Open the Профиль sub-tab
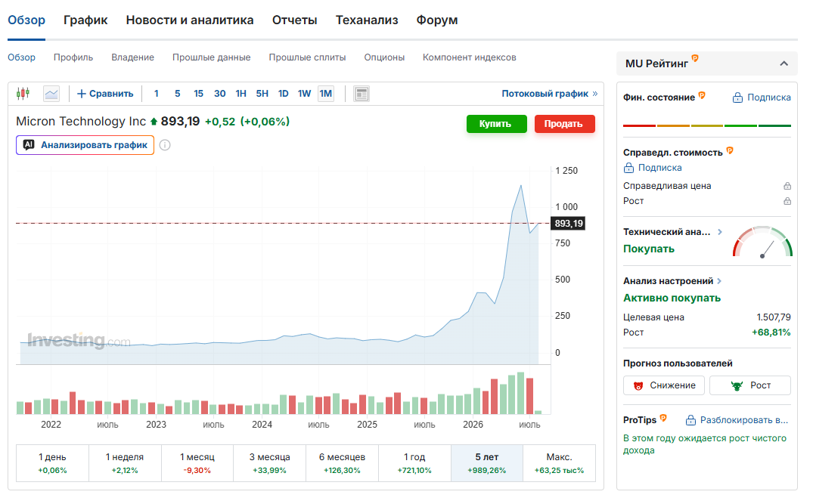Image resolution: width=813 pixels, height=504 pixels. pyautogui.click(x=73, y=57)
